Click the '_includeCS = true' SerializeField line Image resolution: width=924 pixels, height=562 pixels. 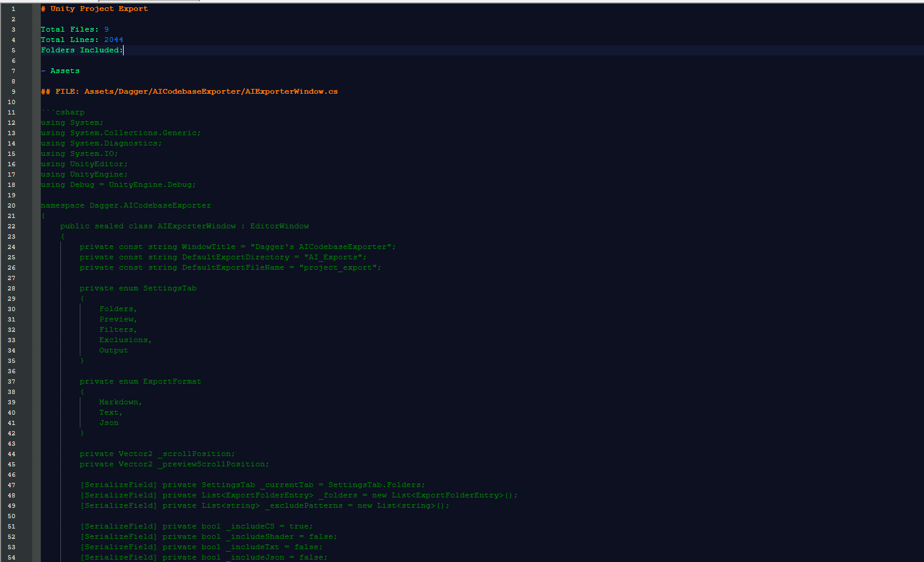coord(196,526)
